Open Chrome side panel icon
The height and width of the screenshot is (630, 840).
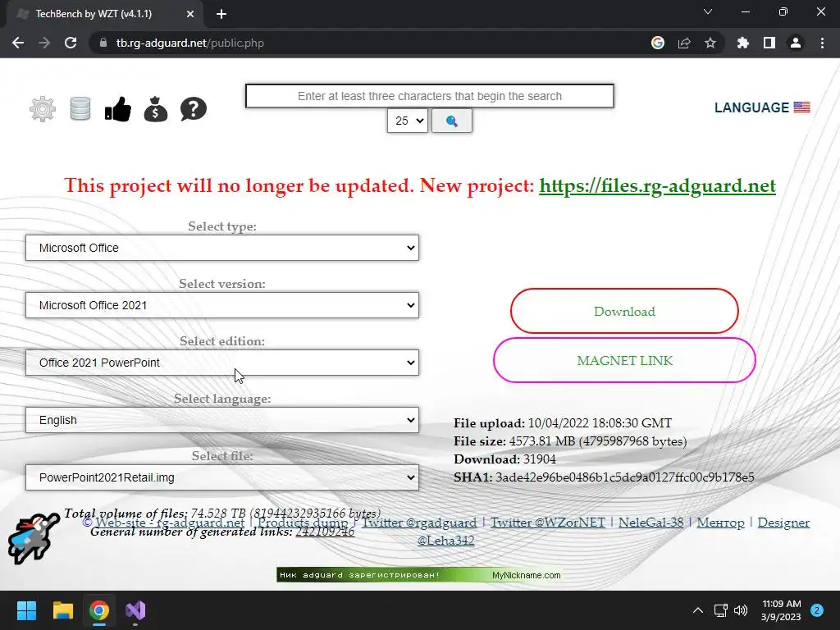(769, 43)
